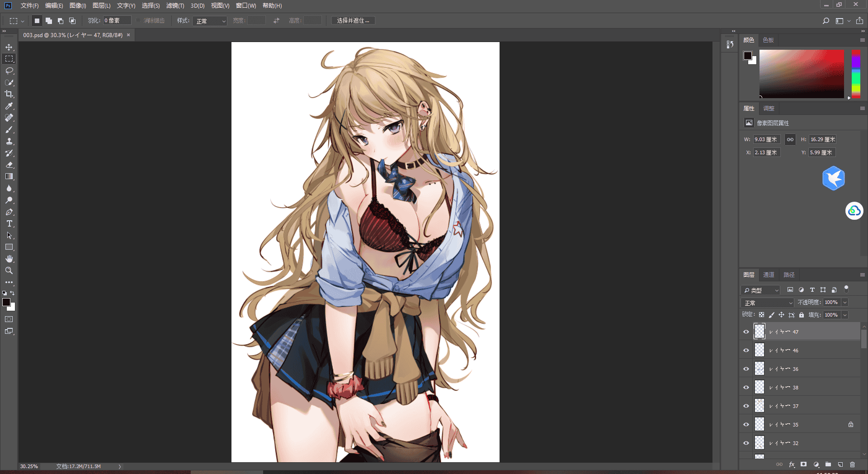Create a new layer group folder
868x474 pixels.
(828, 465)
